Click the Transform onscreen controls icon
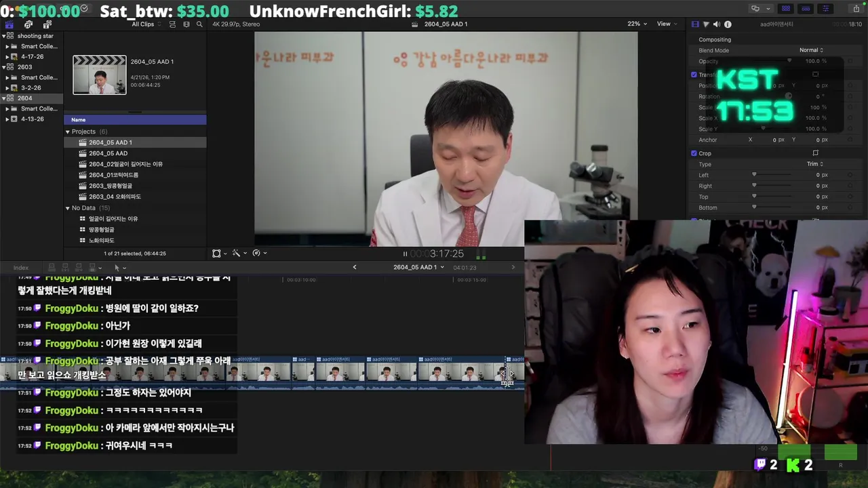 [x=815, y=75]
